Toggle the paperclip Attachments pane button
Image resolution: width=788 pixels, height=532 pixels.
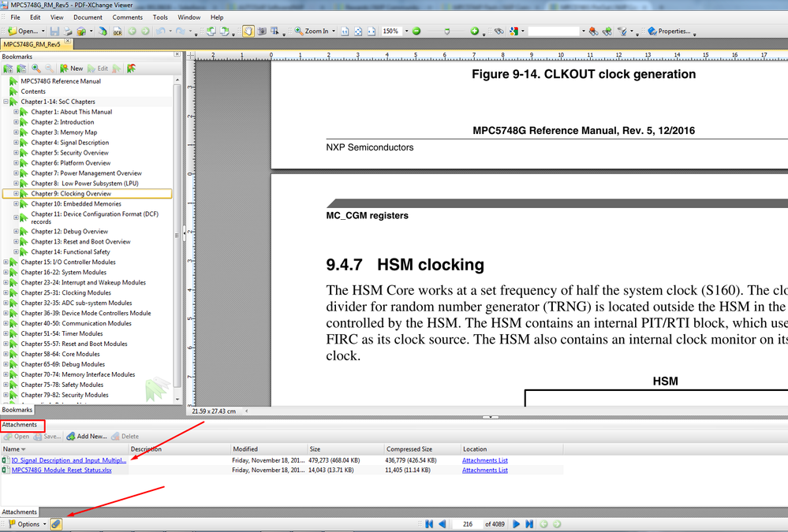(x=56, y=524)
